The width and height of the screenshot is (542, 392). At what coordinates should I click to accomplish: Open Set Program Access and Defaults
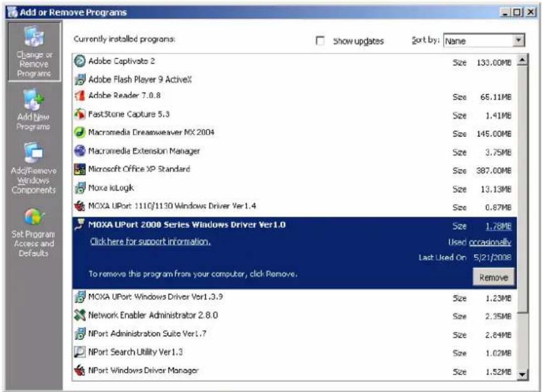[34, 232]
